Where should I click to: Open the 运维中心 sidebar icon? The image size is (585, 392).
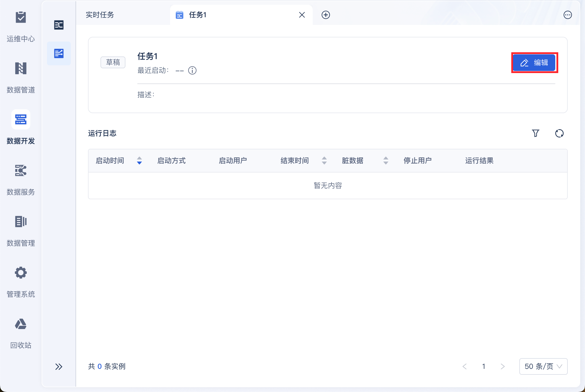[21, 18]
